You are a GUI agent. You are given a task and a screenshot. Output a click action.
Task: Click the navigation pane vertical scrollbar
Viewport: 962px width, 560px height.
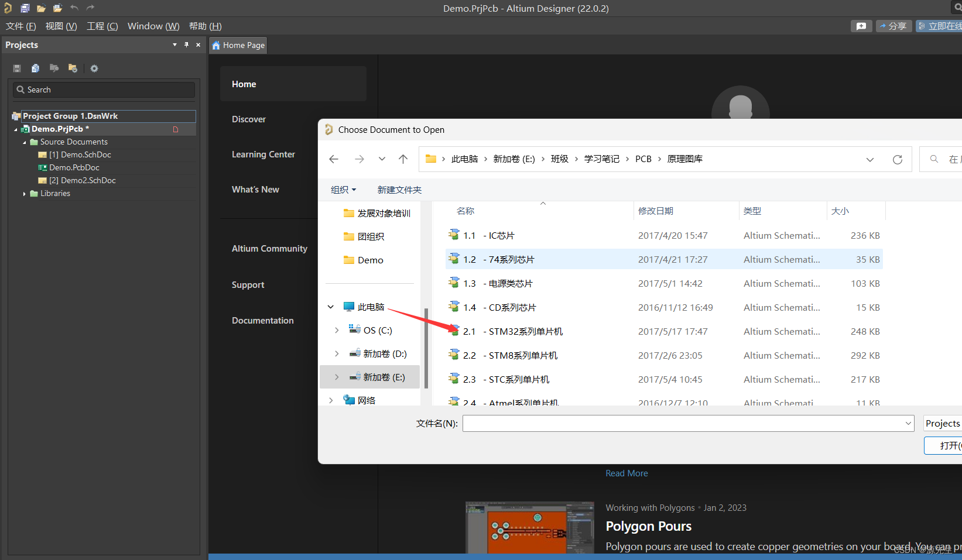pos(426,348)
